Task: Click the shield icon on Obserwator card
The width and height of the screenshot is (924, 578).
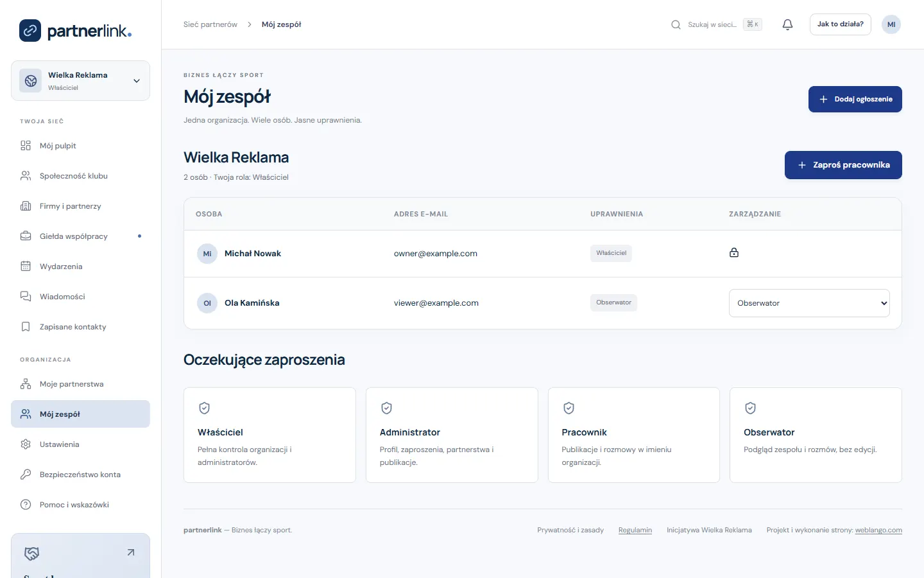Action: [x=750, y=408]
